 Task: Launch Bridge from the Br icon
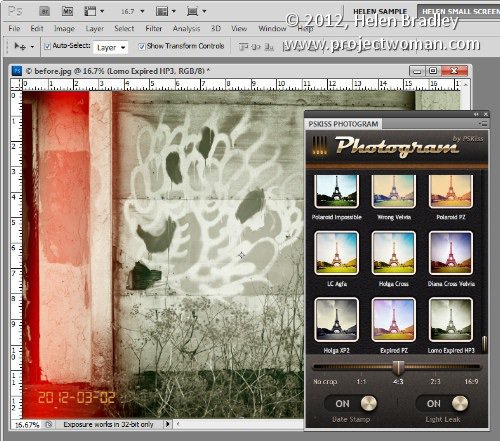[x=44, y=11]
